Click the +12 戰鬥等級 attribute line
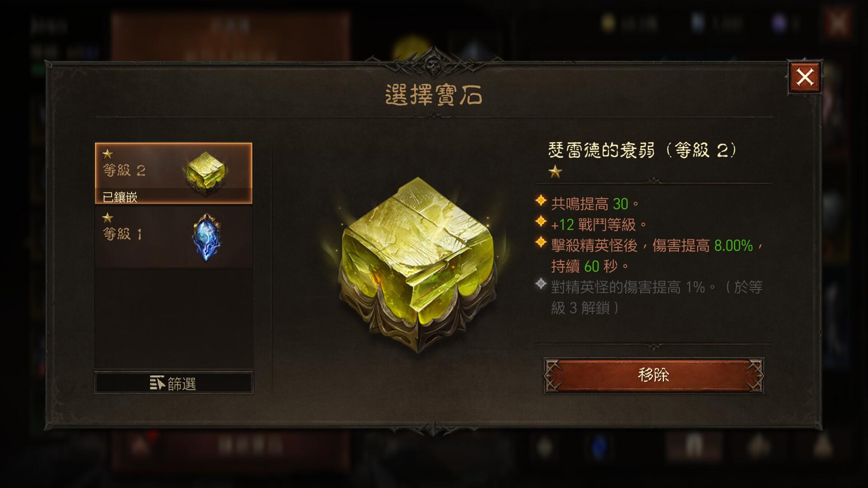The height and width of the screenshot is (488, 868). 599,225
